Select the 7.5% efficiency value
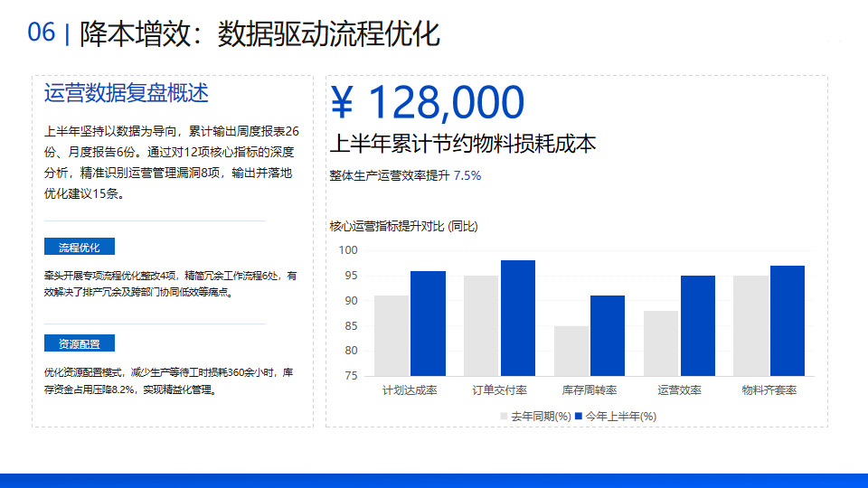This screenshot has height=488, width=868. (467, 175)
